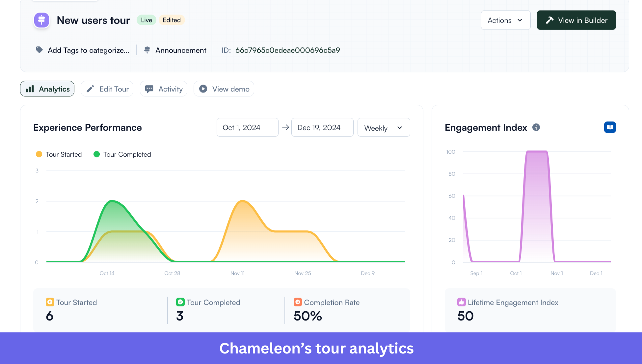
Task: Expand the Weekly interval dropdown
Action: [x=384, y=128]
